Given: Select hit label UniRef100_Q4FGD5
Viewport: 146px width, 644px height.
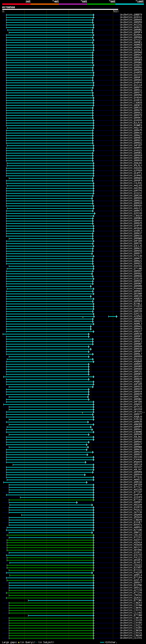Looking at the screenshot, I should tap(131, 384).
